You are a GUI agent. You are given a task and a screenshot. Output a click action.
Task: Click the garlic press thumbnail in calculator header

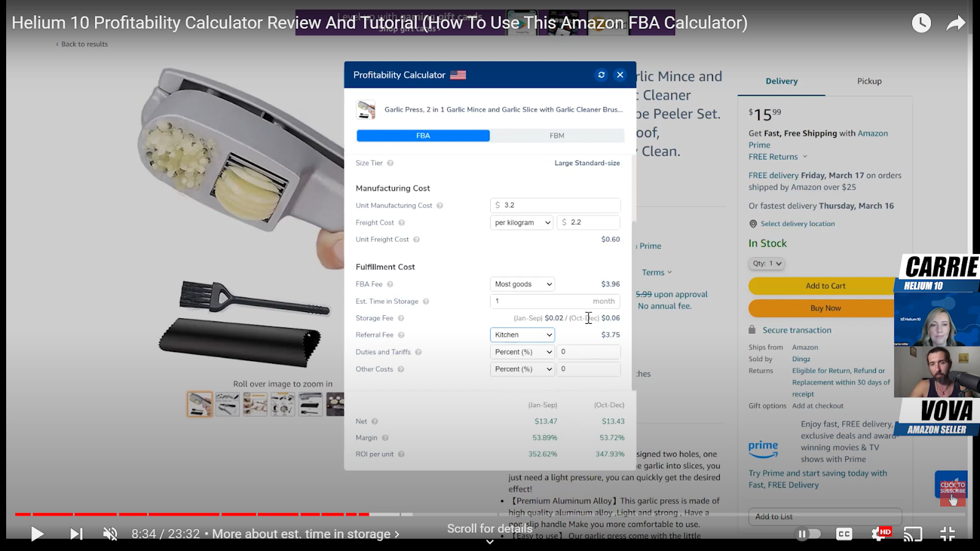(x=366, y=110)
